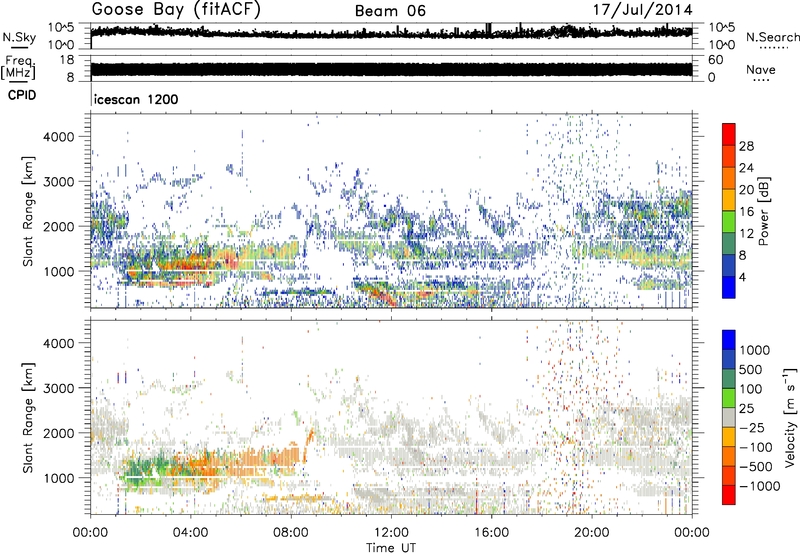Click the black frequency band plot

(x=391, y=70)
